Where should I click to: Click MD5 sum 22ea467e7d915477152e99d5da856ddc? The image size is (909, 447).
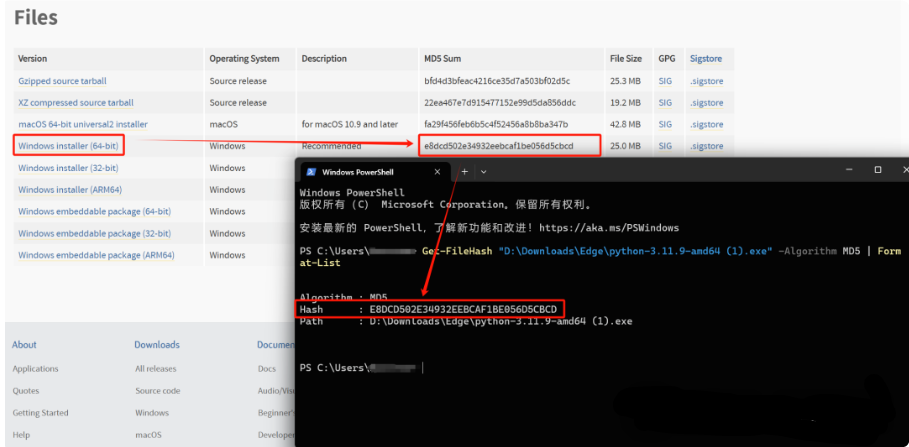tap(500, 103)
